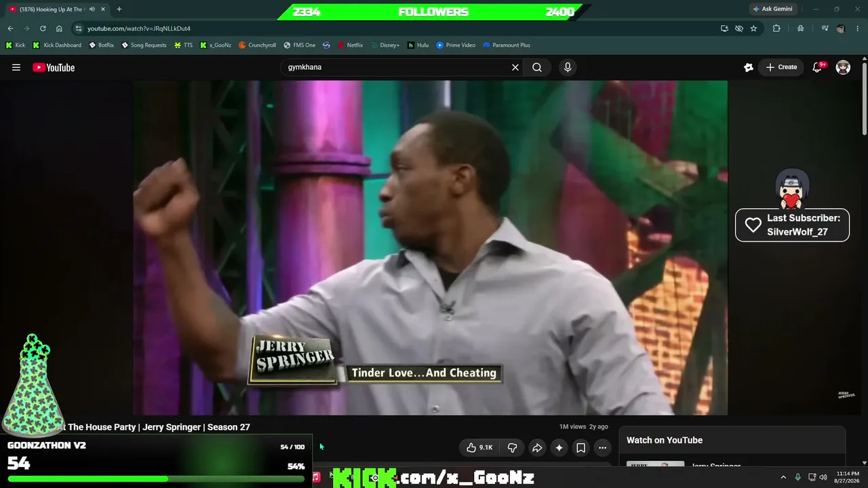Open a new browser tab
The image size is (868, 488).
[119, 9]
